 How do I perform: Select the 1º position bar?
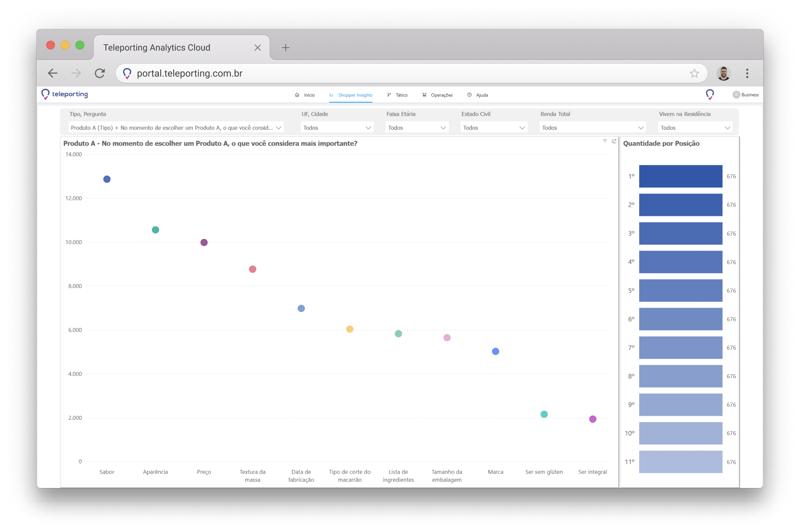coord(680,176)
